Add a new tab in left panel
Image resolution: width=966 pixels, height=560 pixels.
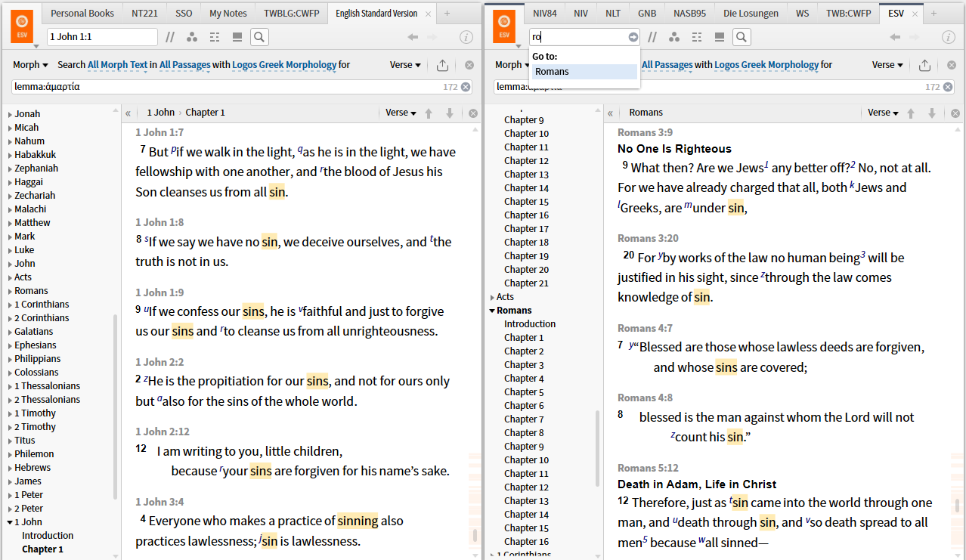pyautogui.click(x=447, y=14)
